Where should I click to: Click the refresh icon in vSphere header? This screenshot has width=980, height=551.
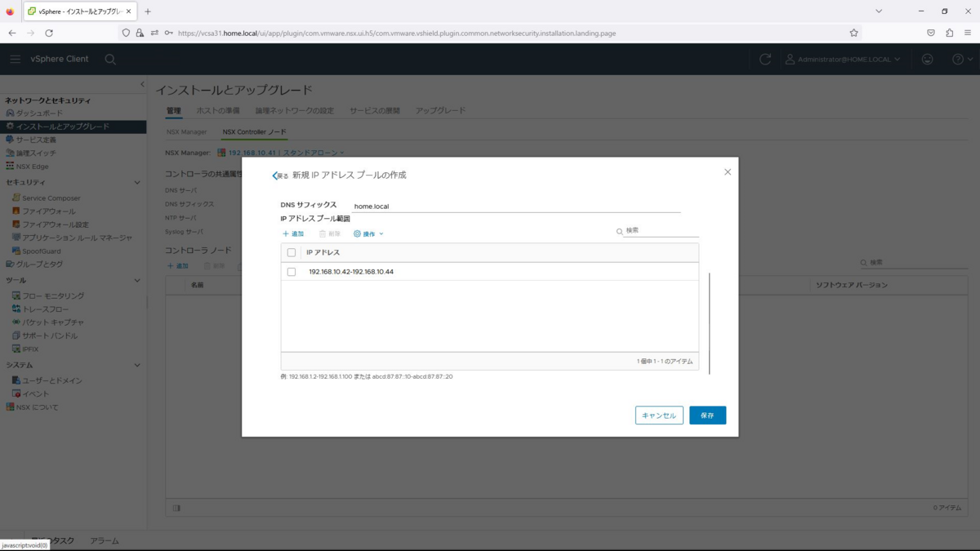(765, 59)
